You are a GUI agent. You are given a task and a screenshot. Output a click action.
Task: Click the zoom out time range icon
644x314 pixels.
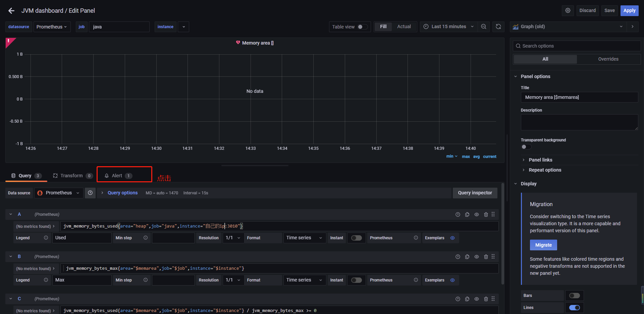tap(484, 27)
